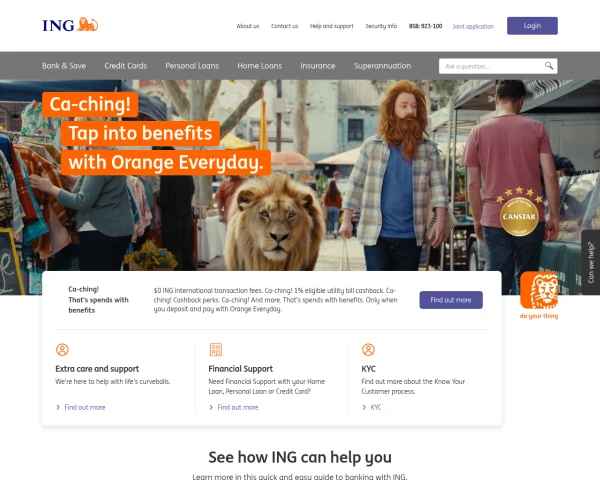Click the gold Canstar award badge

tap(519, 212)
